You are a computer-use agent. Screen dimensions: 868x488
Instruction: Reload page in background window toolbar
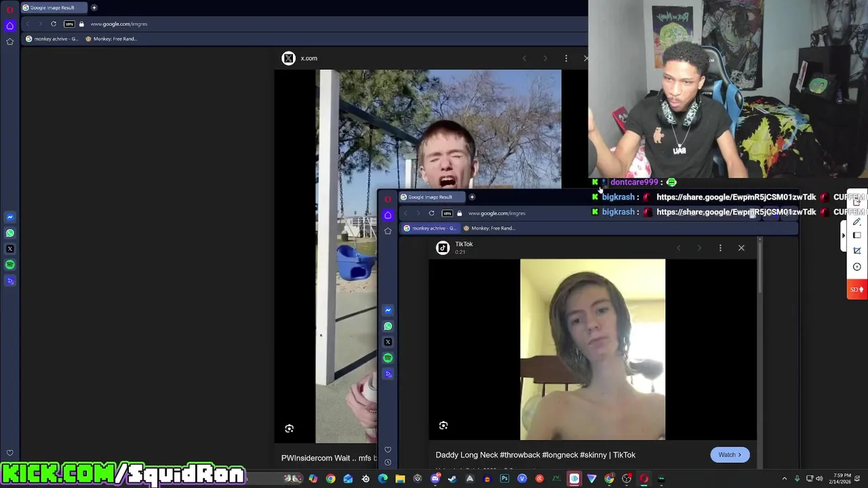54,24
